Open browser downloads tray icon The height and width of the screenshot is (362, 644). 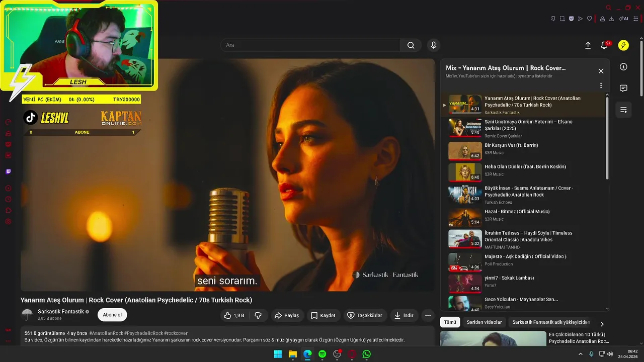point(611,19)
